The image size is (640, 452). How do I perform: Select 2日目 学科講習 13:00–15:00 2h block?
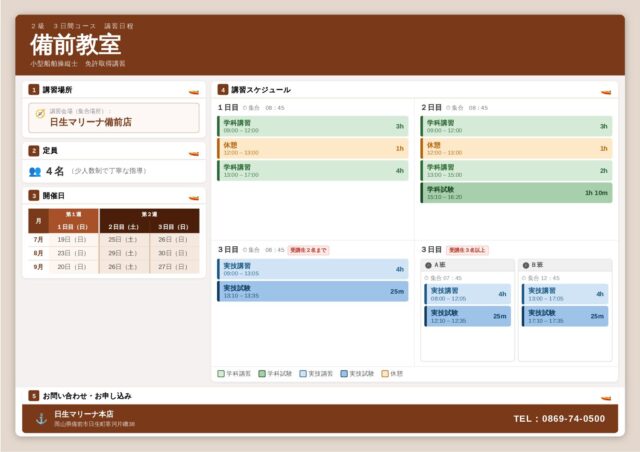click(516, 171)
